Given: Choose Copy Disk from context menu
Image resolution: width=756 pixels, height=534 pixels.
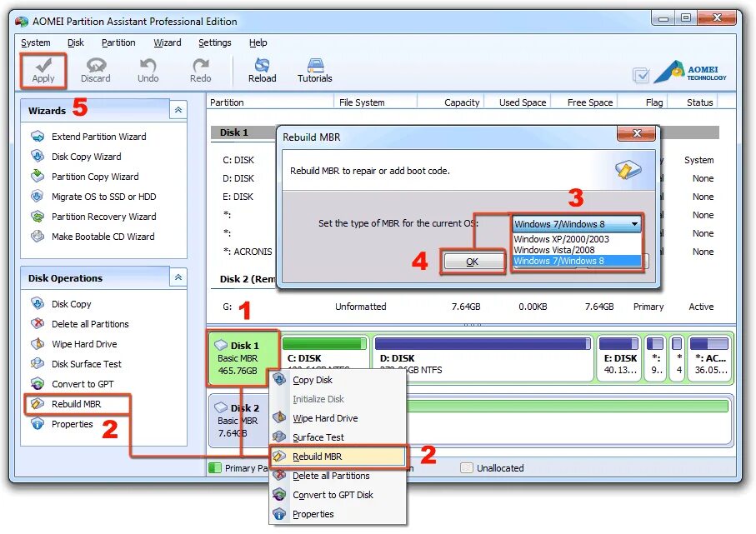Looking at the screenshot, I should 338,380.
